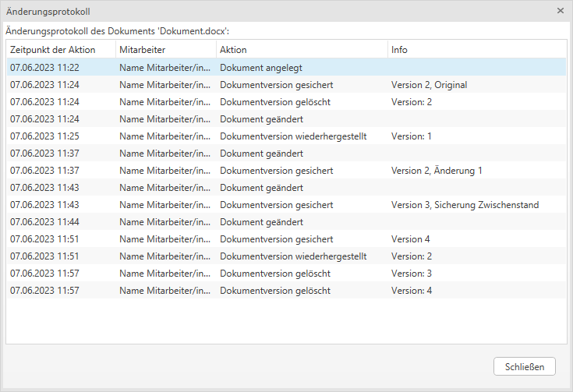The height and width of the screenshot is (392, 573).
Task: Sort by Aktion column header
Action: (233, 50)
